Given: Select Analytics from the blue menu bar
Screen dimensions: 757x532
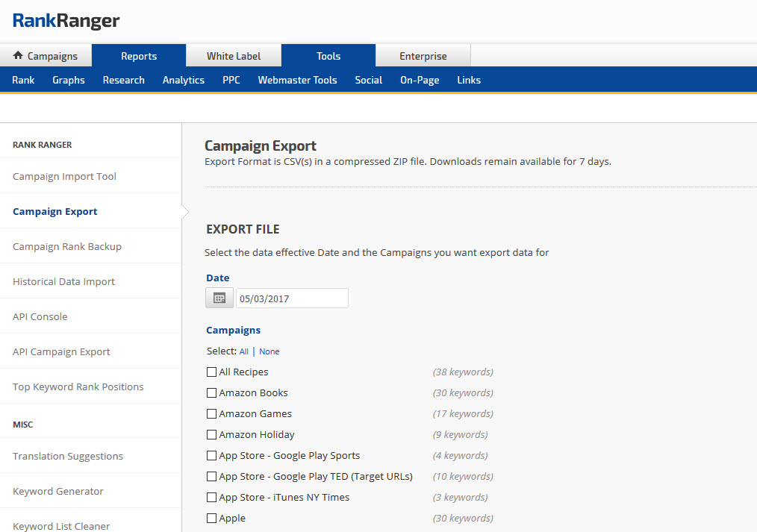Looking at the screenshot, I should click(184, 80).
